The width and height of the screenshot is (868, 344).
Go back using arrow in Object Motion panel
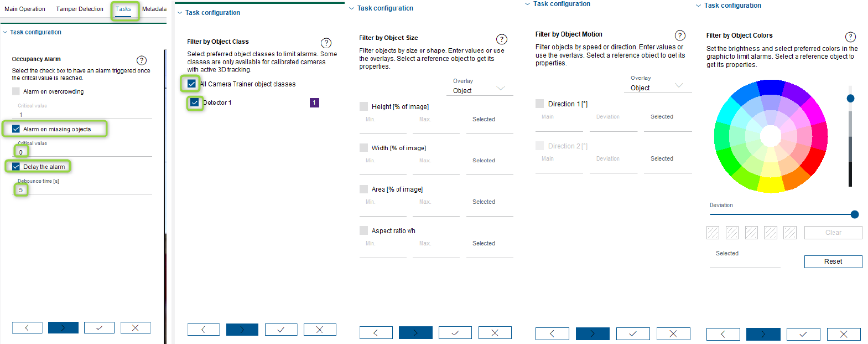[552, 333]
